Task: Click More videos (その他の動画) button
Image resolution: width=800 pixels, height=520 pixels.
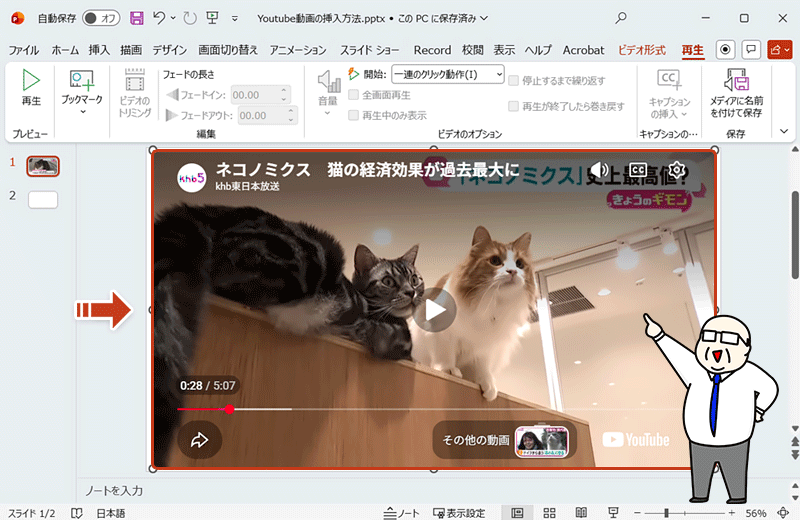Action: [x=505, y=440]
